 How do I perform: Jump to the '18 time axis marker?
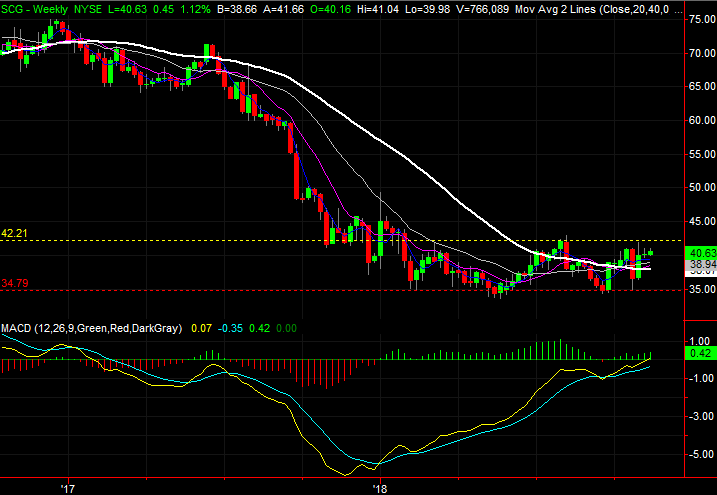coord(380,487)
